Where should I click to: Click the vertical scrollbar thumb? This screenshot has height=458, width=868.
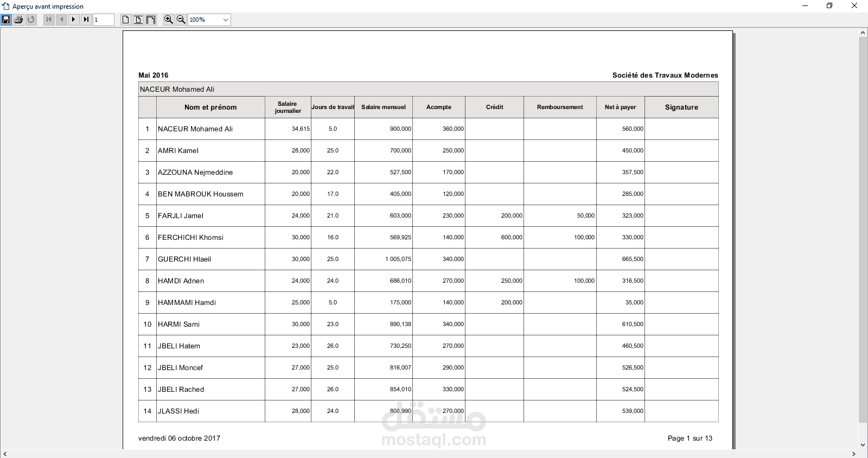863,230
